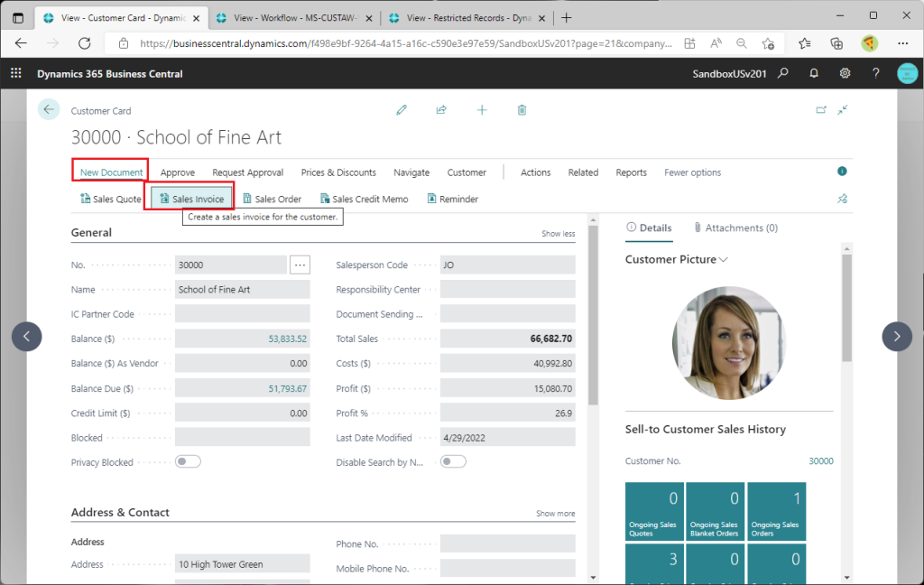
Task: Click the read aloud icon in address bar
Action: point(716,43)
